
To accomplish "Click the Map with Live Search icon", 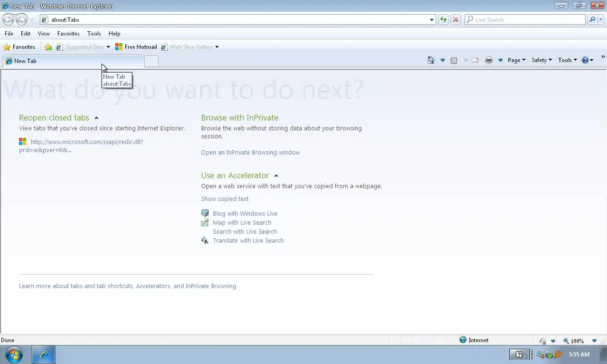I will pos(205,222).
